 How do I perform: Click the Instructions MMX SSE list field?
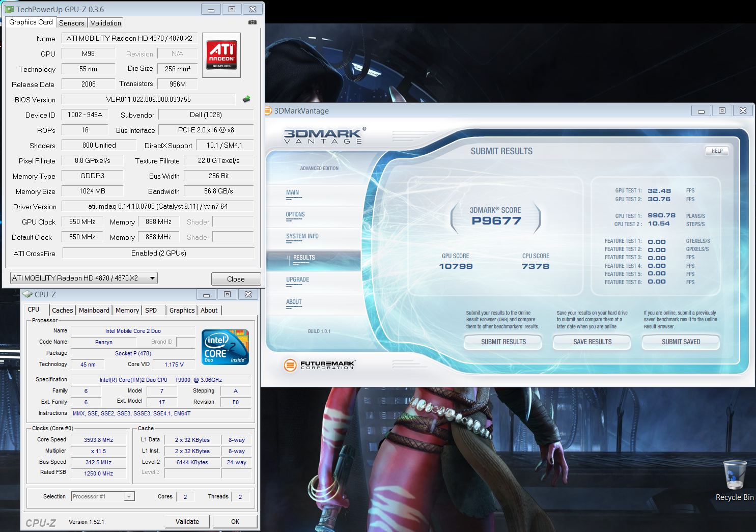coord(161,413)
